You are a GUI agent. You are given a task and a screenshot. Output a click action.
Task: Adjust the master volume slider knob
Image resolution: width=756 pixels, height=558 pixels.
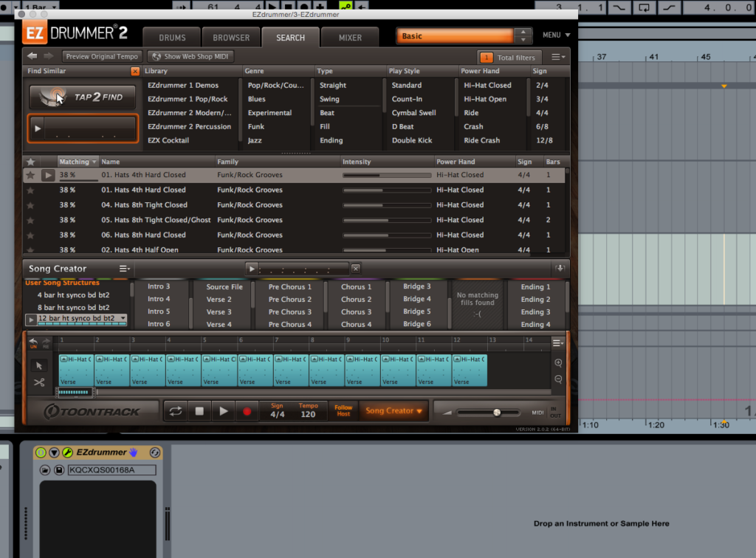point(496,413)
